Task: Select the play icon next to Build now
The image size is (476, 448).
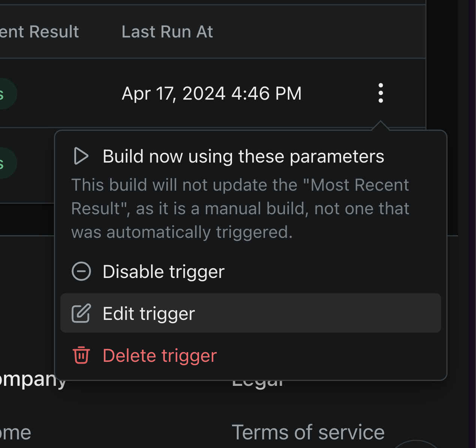Action: pos(81,156)
